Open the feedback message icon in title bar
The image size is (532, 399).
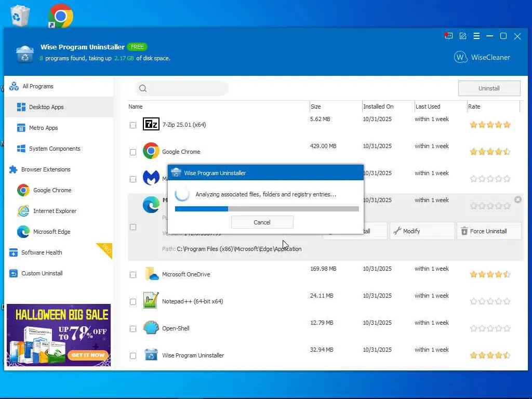[448, 36]
